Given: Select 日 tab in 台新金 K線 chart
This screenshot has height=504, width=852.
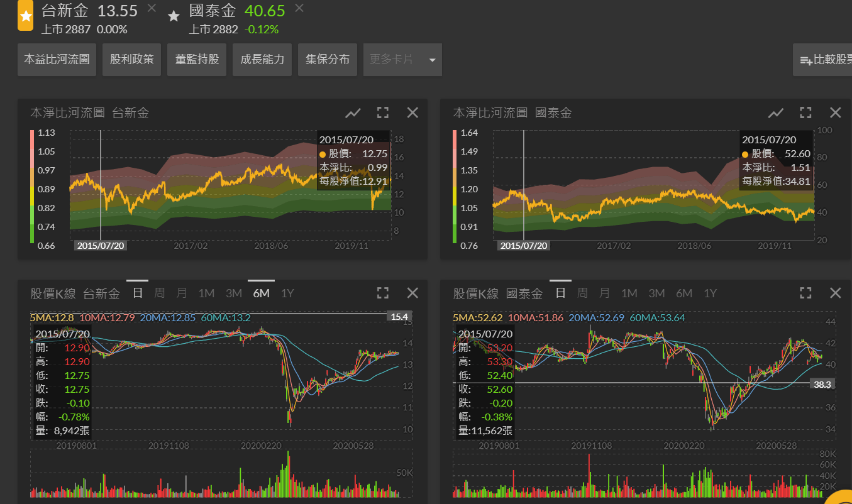Looking at the screenshot, I should click(x=138, y=293).
